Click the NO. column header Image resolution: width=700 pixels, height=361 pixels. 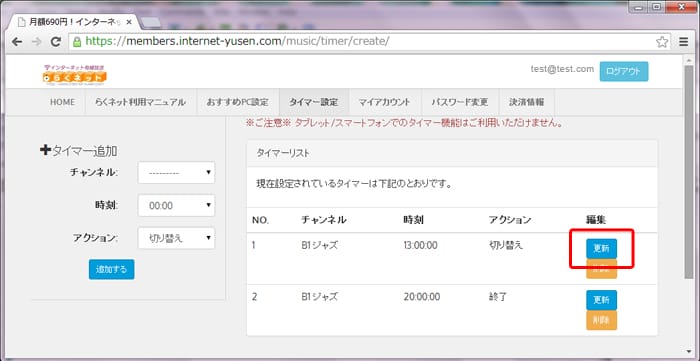[261, 220]
